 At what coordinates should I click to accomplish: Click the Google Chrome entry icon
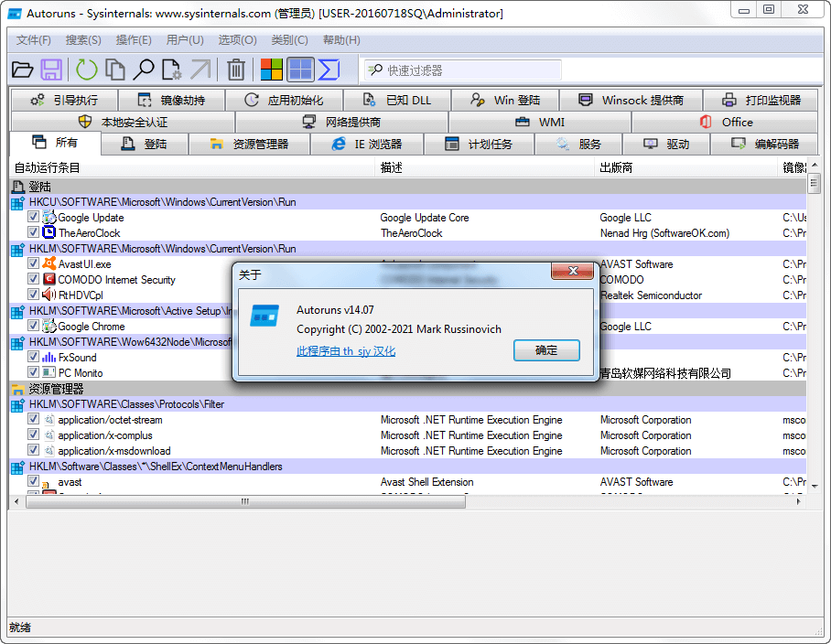click(49, 326)
